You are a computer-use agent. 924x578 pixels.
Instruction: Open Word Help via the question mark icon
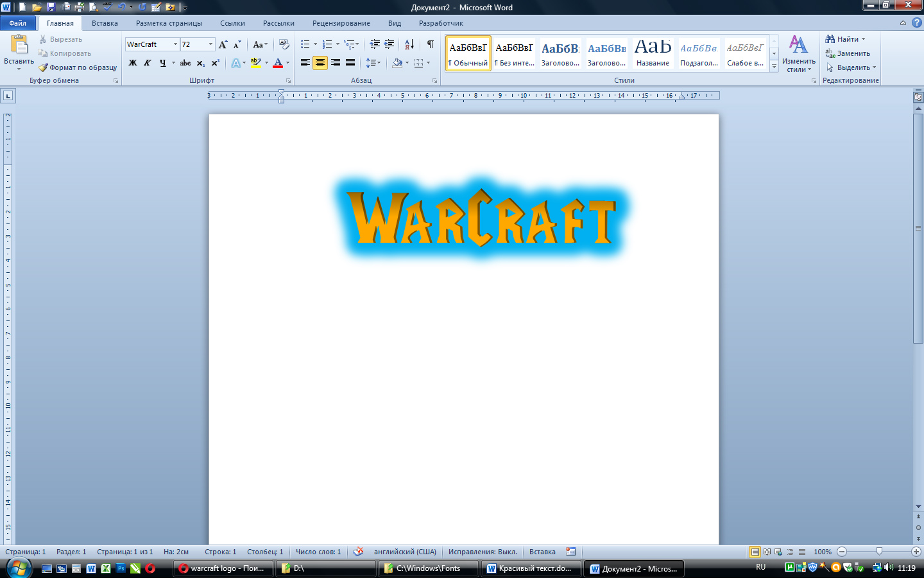click(916, 22)
